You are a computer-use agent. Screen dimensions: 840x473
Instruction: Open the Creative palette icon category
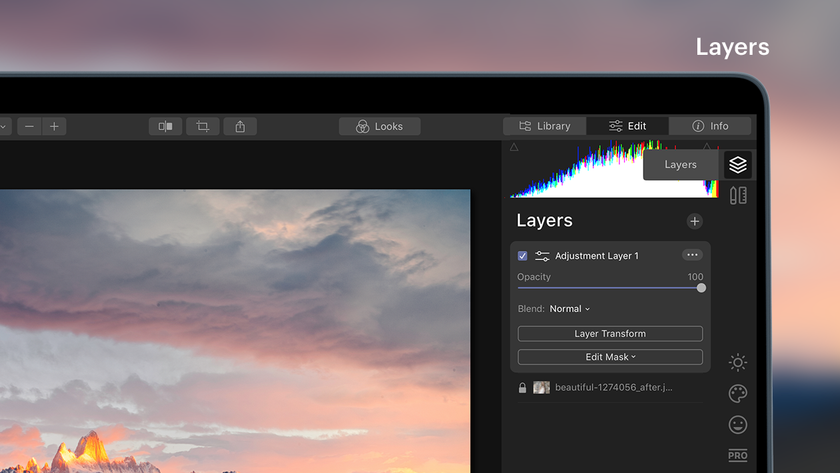(x=738, y=394)
